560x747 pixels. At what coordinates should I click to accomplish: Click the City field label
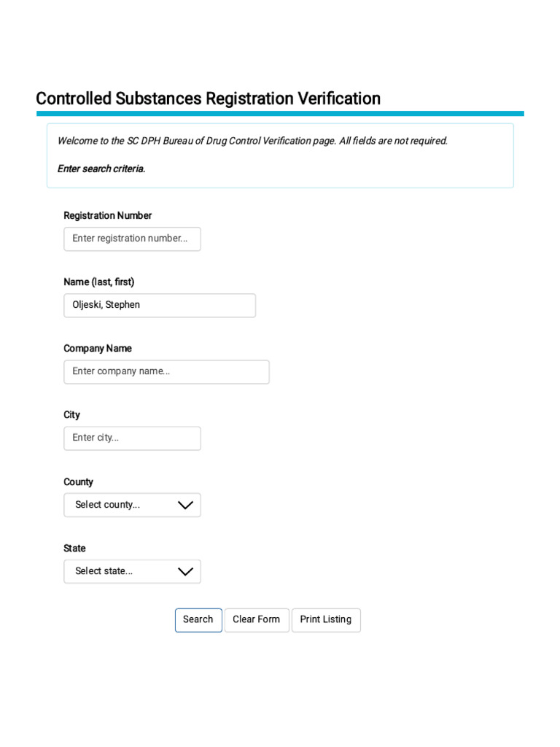click(x=71, y=414)
